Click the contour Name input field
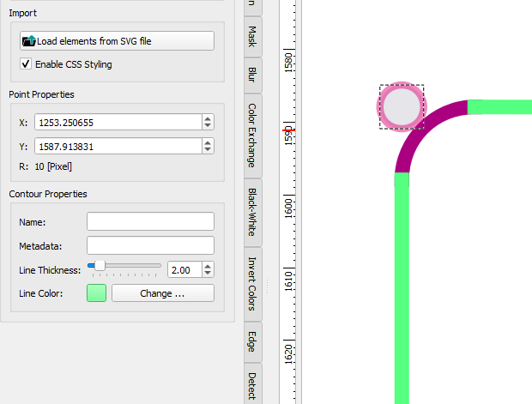Image resolution: width=532 pixels, height=404 pixels. pos(150,222)
